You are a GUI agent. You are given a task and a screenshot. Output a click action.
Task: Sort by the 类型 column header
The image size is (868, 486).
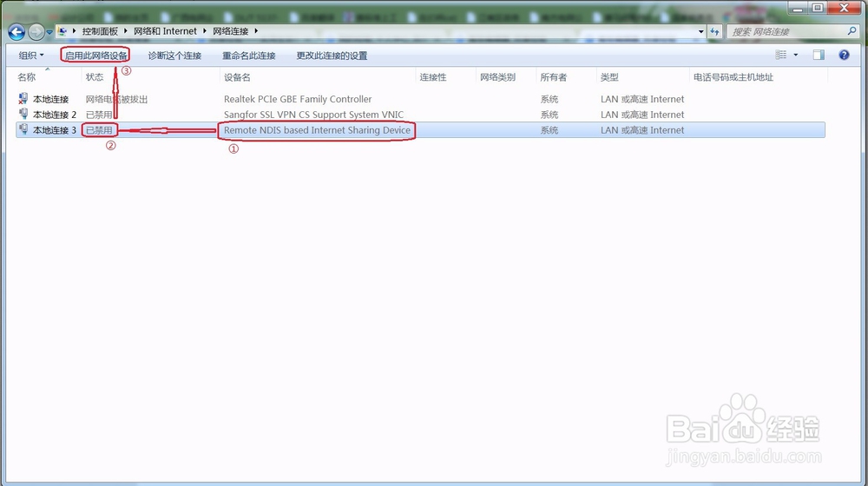pos(609,77)
